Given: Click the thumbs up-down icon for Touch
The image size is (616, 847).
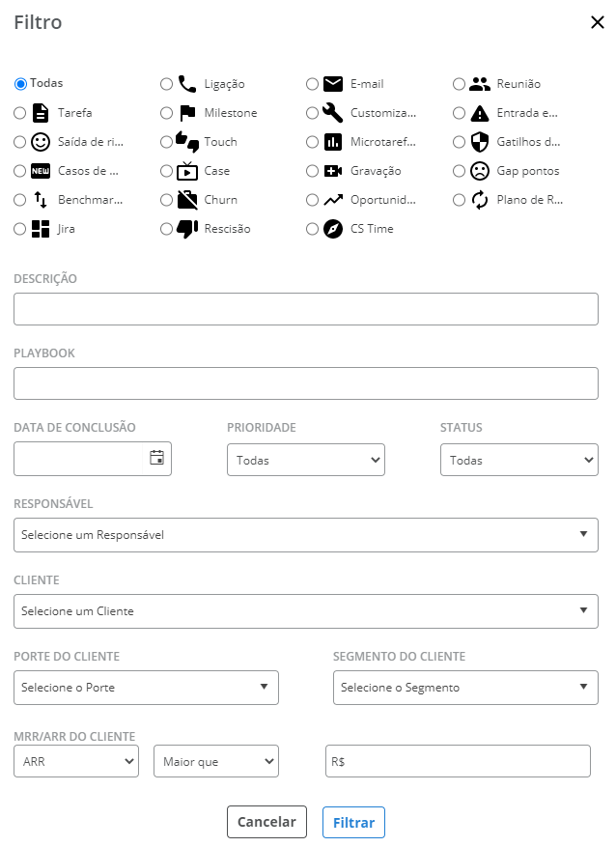Looking at the screenshot, I should tap(187, 142).
